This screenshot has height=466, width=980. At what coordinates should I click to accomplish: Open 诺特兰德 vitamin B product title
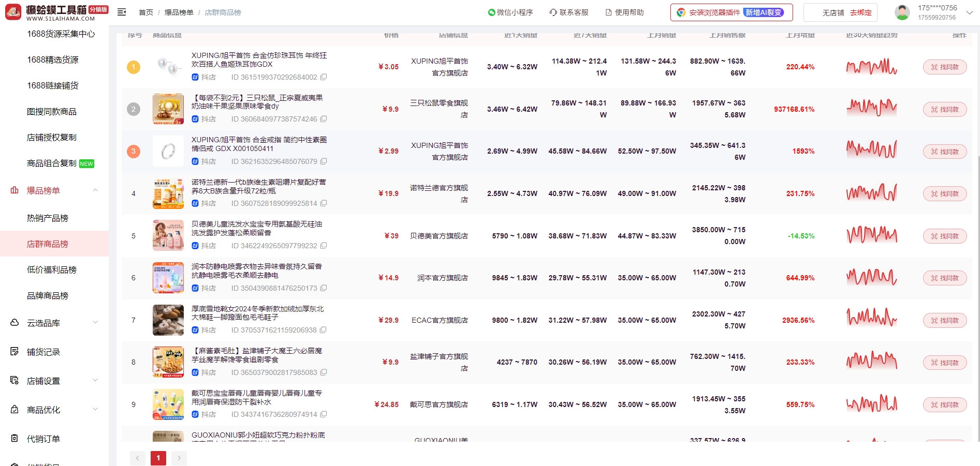pyautogui.click(x=259, y=186)
